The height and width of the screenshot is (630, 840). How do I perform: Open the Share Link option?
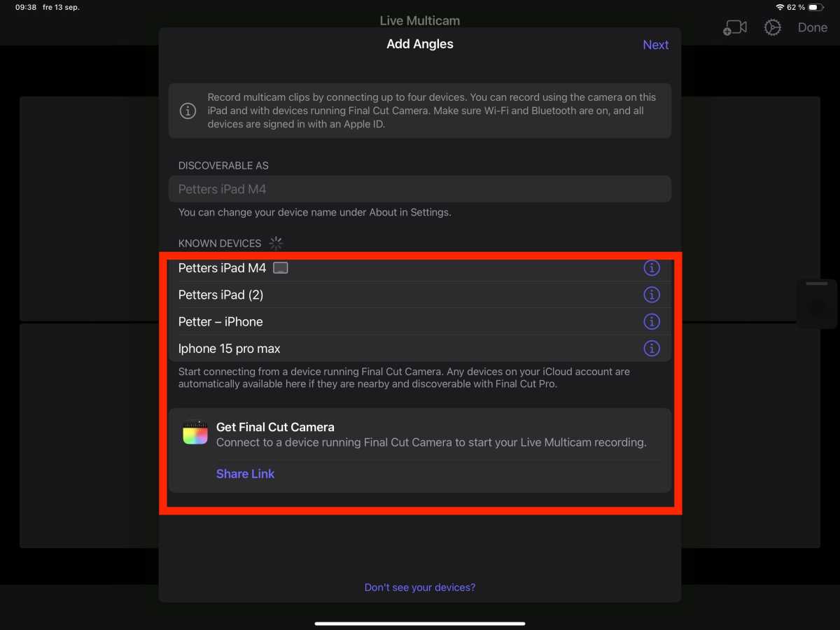(x=245, y=474)
